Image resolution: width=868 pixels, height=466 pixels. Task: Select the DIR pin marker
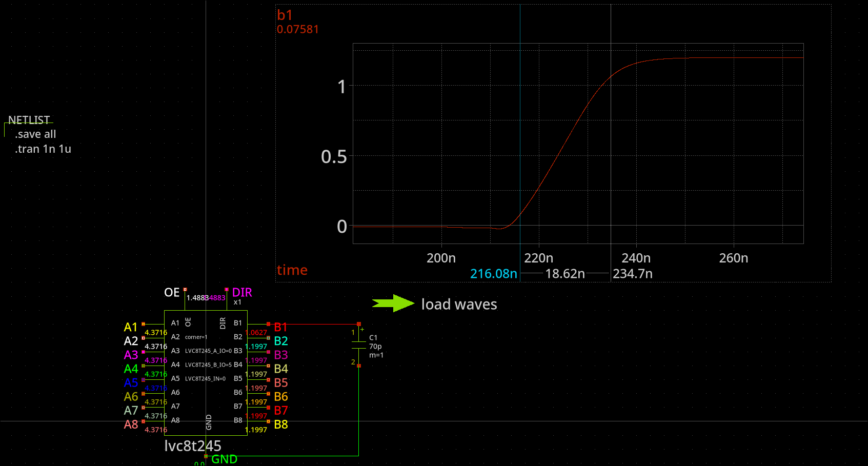(227, 290)
